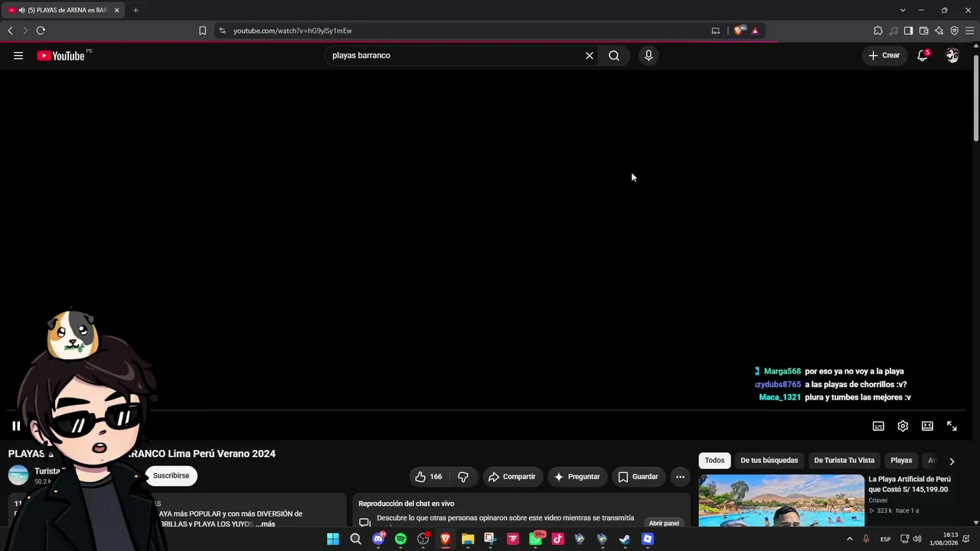Enter fullscreen on the video player
Viewport: 980px width, 551px height.
coord(952,426)
